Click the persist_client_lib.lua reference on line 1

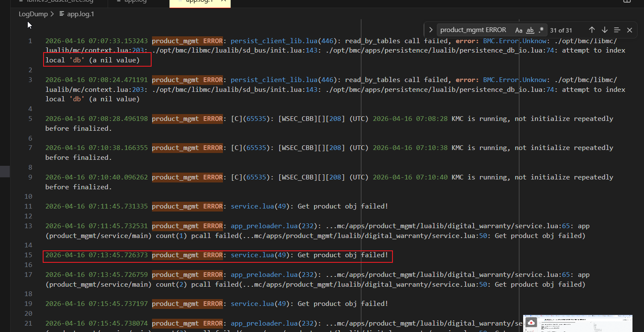pyautogui.click(x=274, y=41)
